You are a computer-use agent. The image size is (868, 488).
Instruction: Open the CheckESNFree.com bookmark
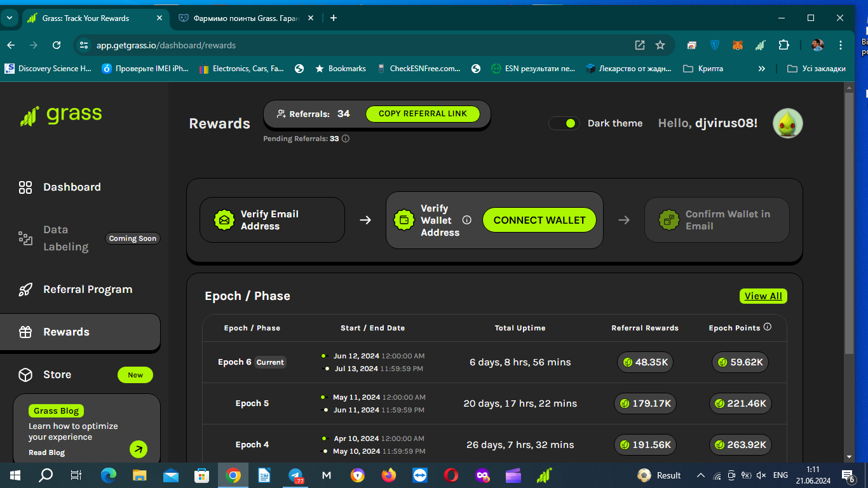pos(418,69)
